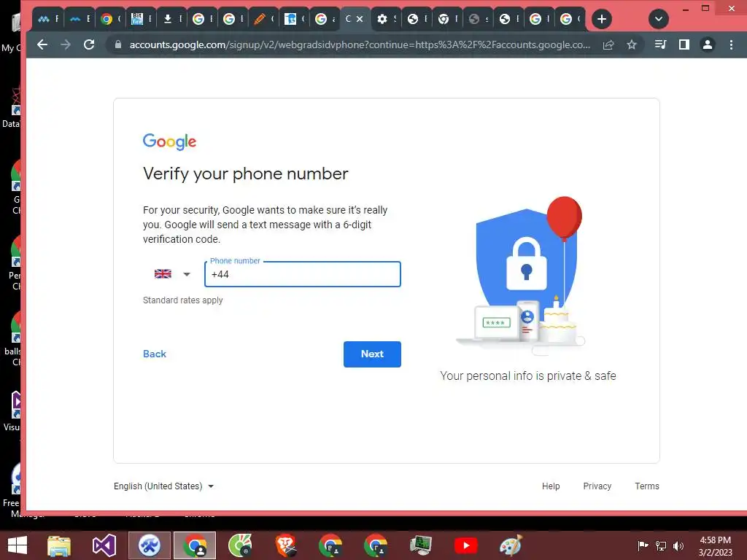Expand the tab search chevron button
The image size is (747, 560).
click(659, 19)
